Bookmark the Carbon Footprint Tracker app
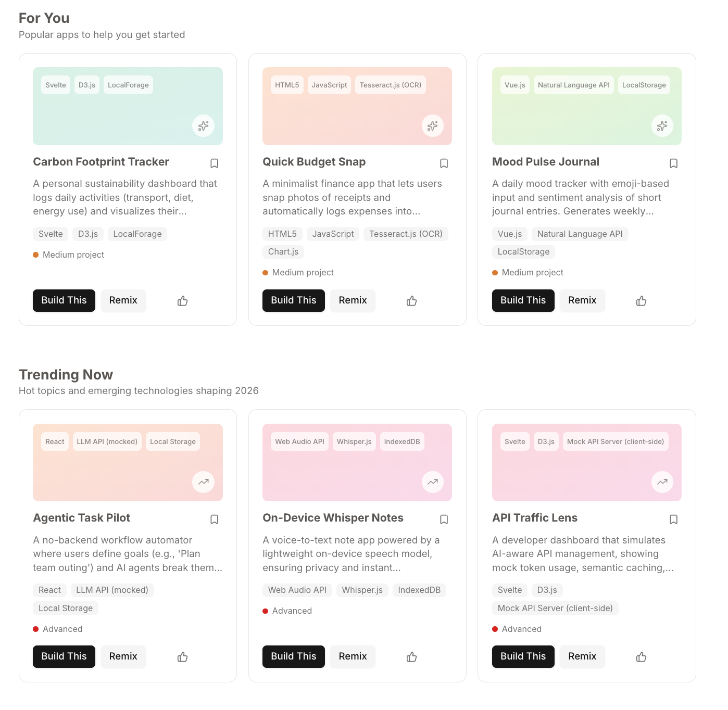This screenshot has width=728, height=710. coord(215,163)
